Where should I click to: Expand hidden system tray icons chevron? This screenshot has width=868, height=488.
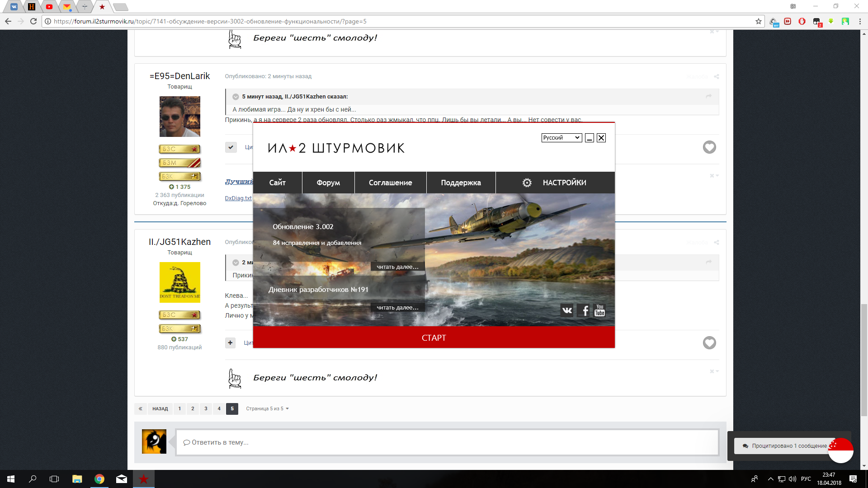coord(770,479)
